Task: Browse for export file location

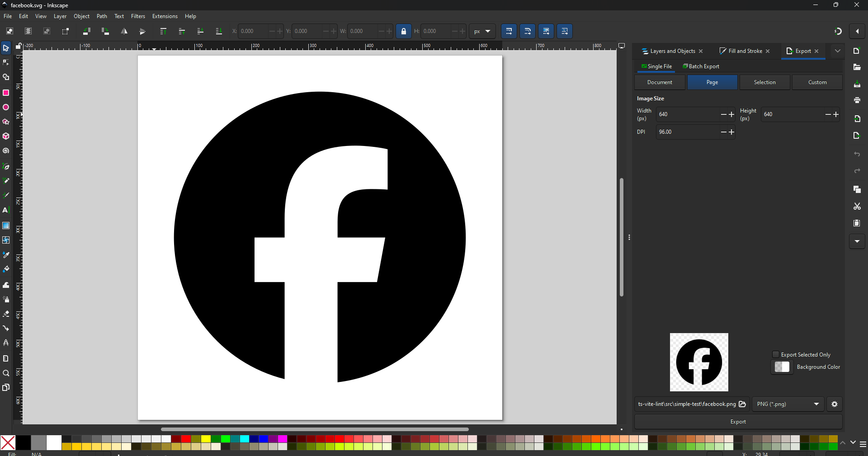Action: pos(742,404)
